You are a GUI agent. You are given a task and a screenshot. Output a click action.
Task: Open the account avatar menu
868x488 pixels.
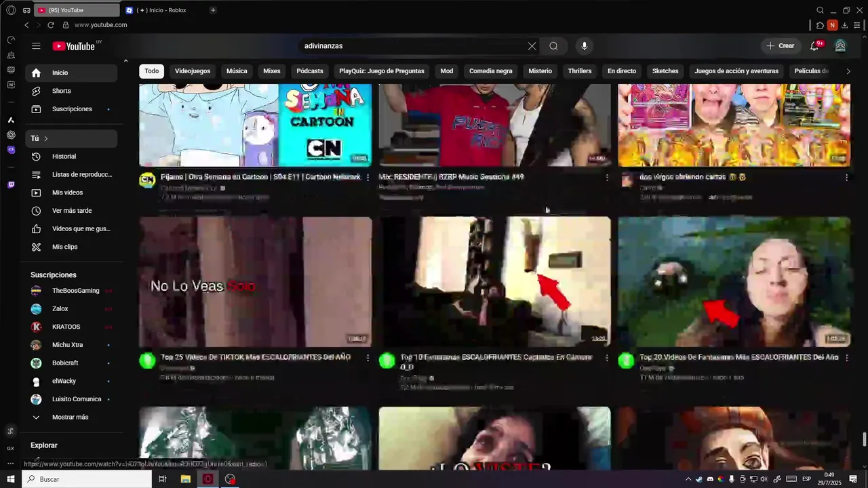click(x=840, y=46)
